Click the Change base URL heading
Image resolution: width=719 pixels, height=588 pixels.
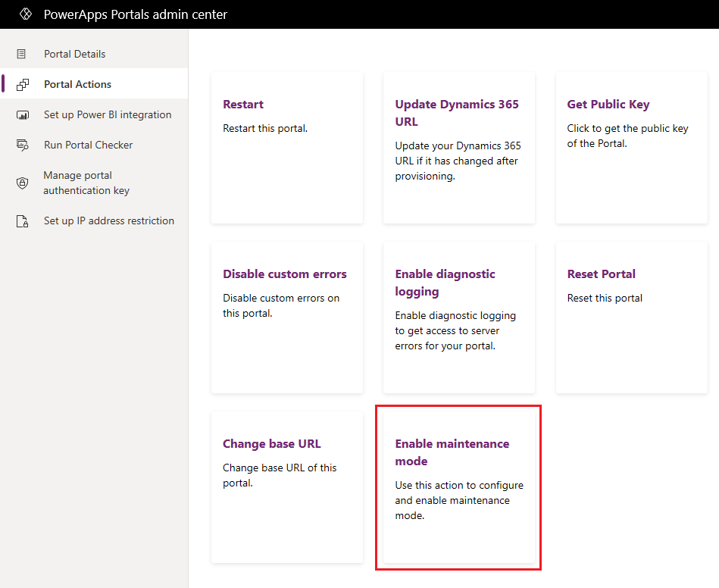272,443
